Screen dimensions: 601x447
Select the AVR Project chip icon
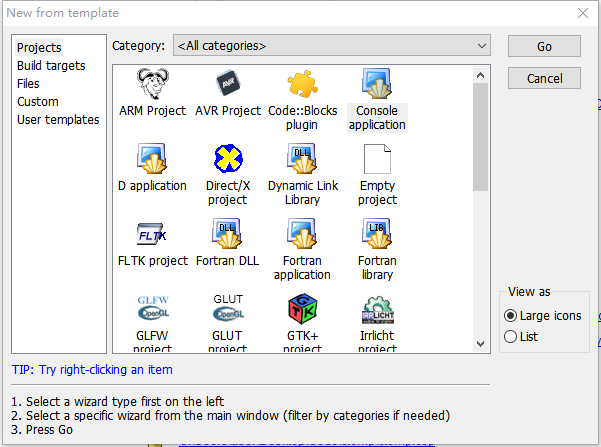pyautogui.click(x=228, y=83)
